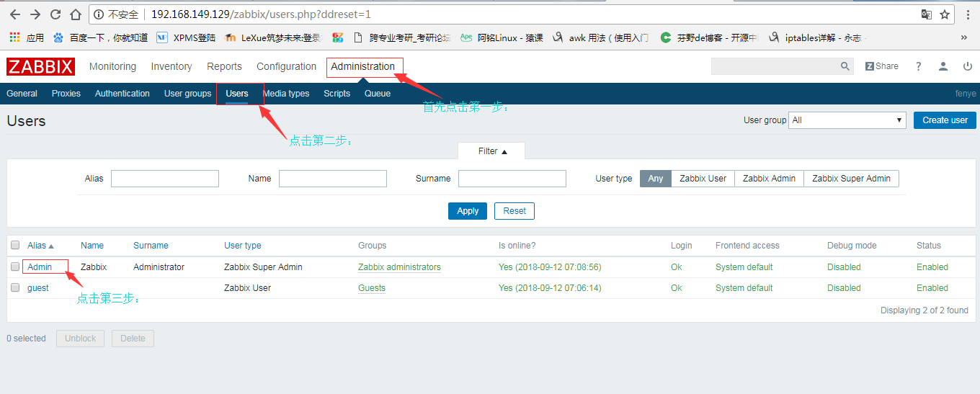Open user profile icon
The image size is (980, 394).
[x=943, y=66]
